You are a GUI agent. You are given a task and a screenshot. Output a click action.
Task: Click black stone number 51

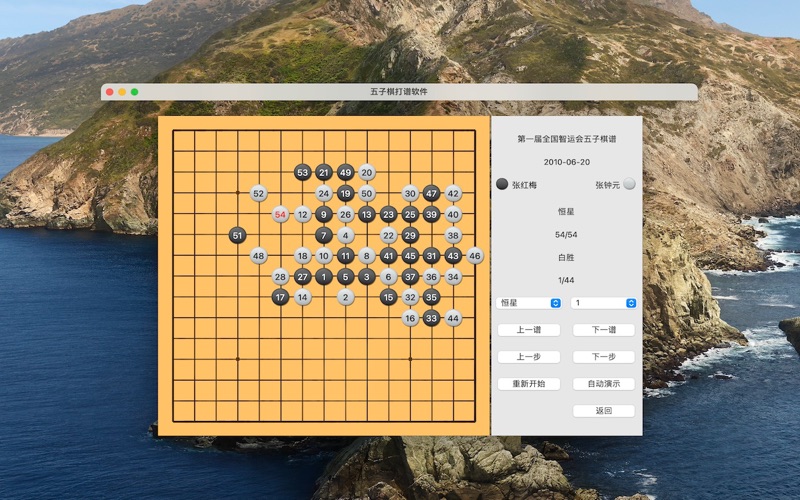coord(237,235)
